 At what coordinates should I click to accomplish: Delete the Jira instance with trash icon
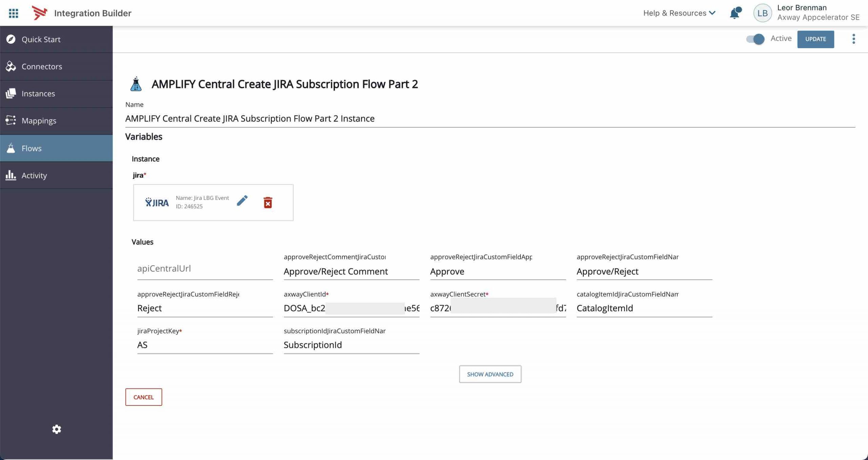(268, 203)
